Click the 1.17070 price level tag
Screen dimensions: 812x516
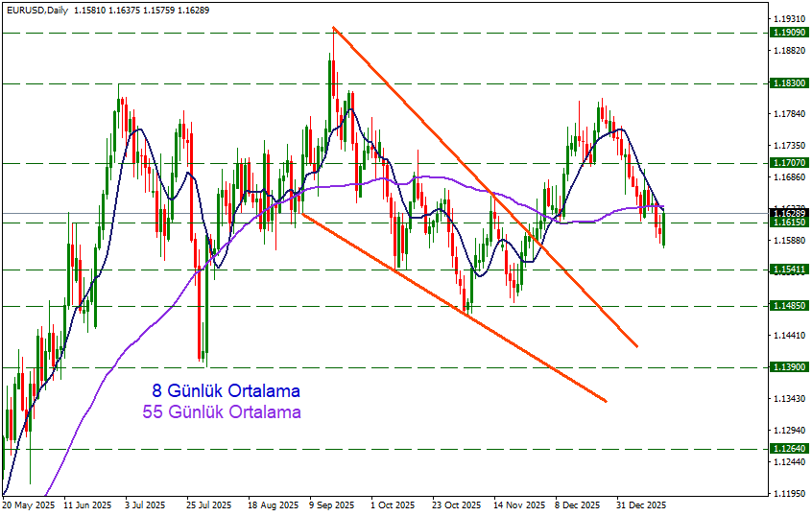(x=791, y=163)
